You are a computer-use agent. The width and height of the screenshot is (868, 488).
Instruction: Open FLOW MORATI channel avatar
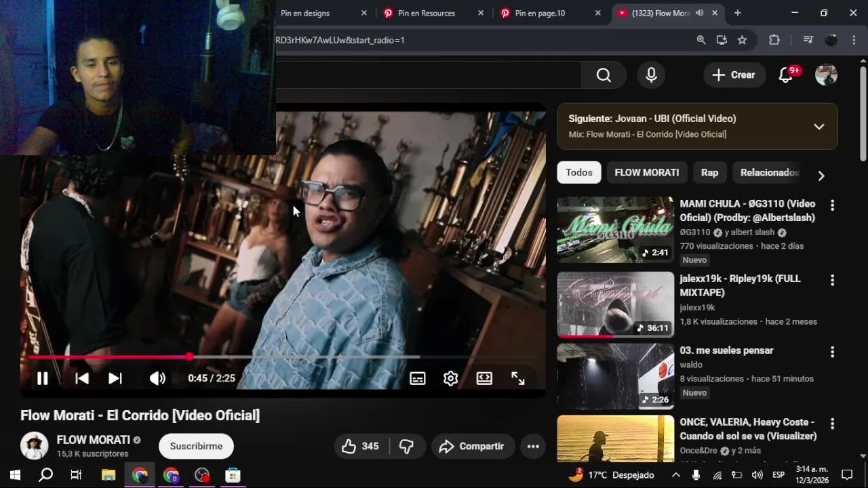coord(34,446)
